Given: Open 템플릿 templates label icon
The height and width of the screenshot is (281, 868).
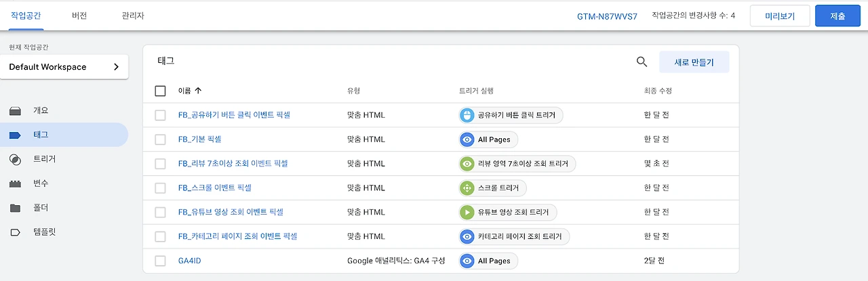Looking at the screenshot, I should click(15, 232).
